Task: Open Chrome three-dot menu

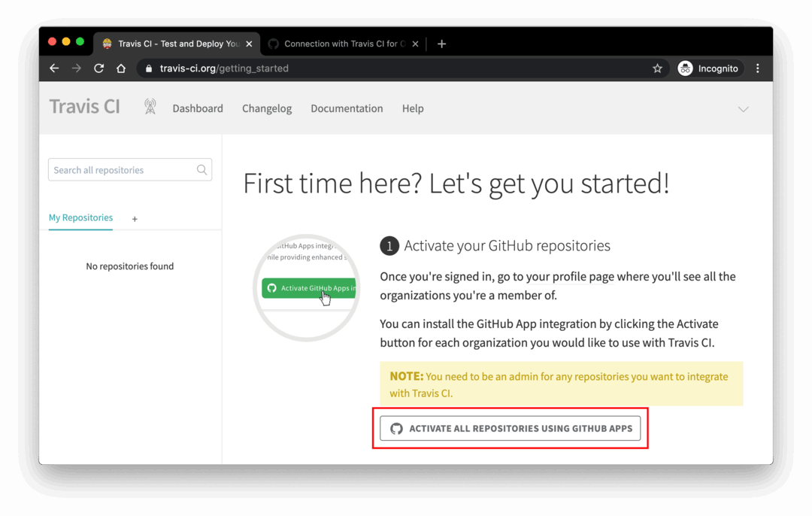Action: pos(757,68)
